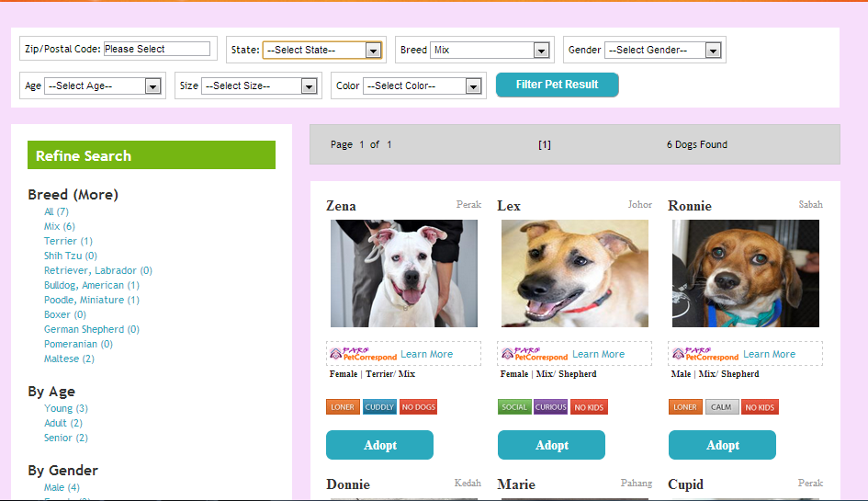The width and height of the screenshot is (868, 501).
Task: Click Zena's NO DOGS trait badge
Action: (419, 407)
